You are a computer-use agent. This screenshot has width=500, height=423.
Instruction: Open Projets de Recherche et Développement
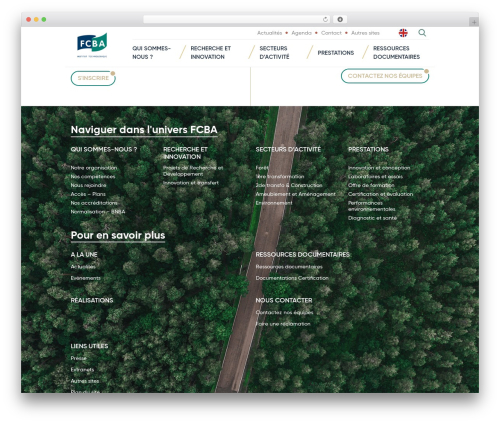[x=193, y=171]
